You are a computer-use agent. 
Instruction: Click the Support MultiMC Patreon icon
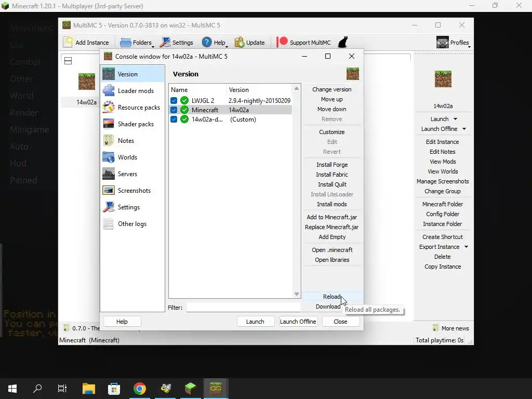click(x=282, y=42)
